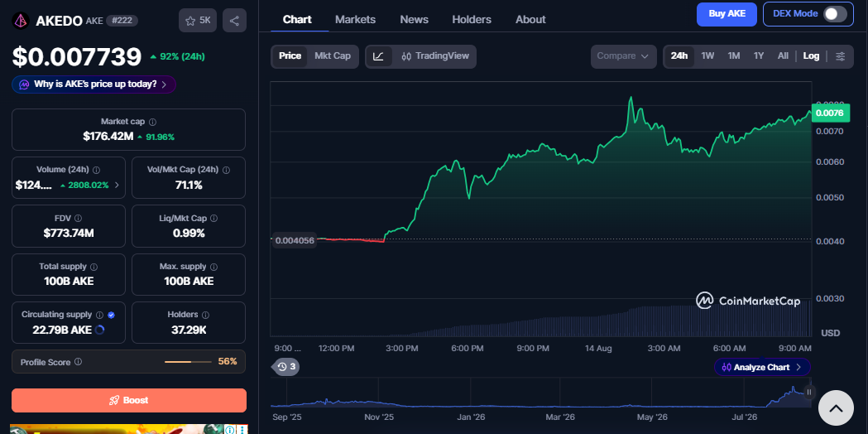Click Liq/Mkt Cap info icon
This screenshot has height=434, width=868.
[x=213, y=219]
